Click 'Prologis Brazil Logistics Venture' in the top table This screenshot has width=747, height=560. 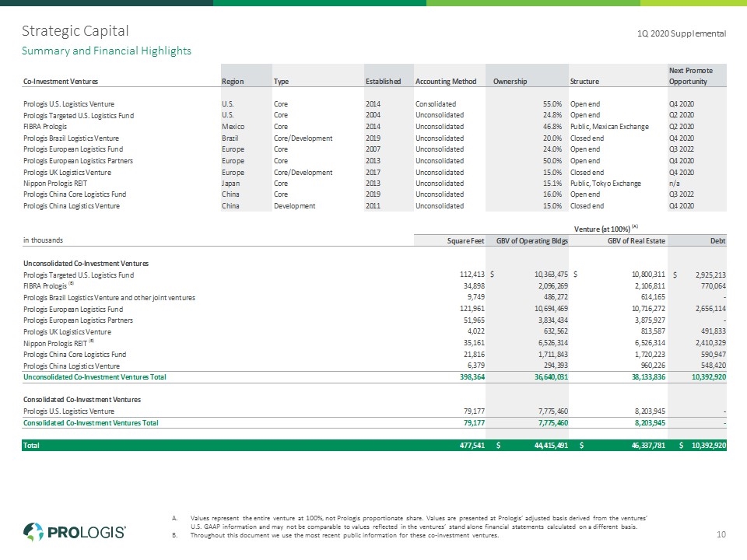coord(71,138)
